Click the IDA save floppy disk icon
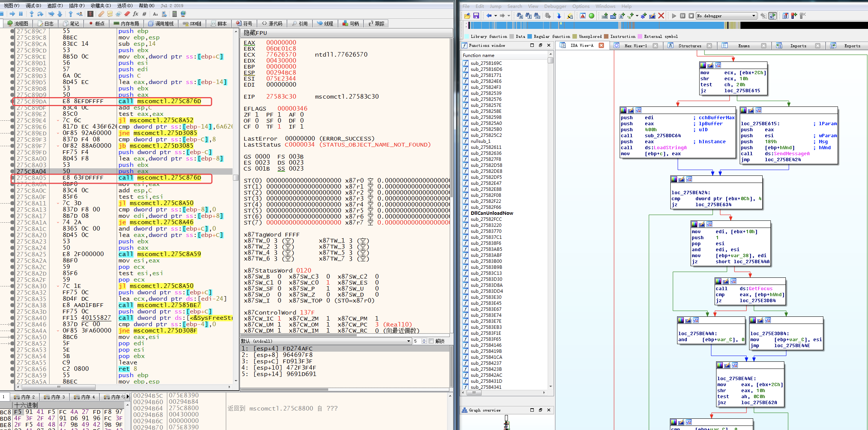 476,16
